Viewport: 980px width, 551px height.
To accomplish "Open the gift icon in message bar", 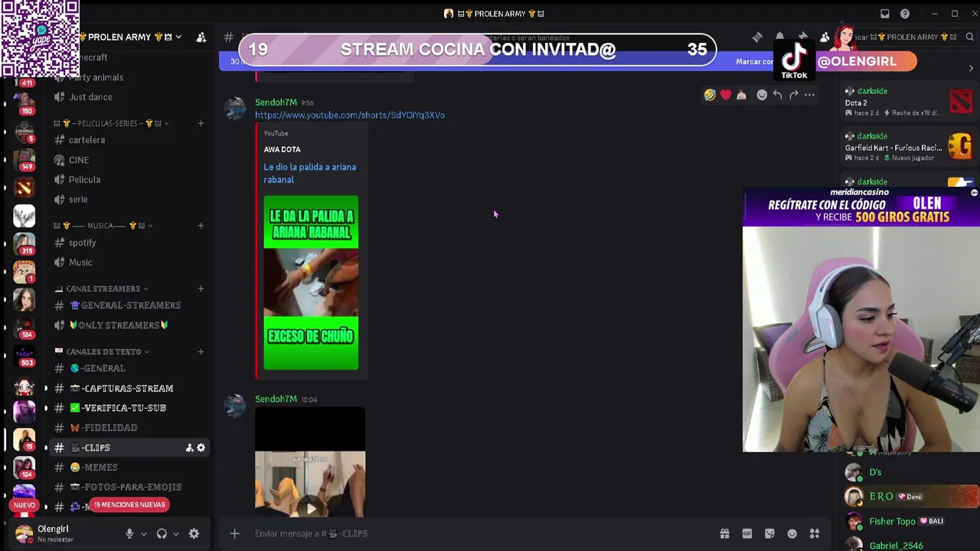I will click(724, 533).
